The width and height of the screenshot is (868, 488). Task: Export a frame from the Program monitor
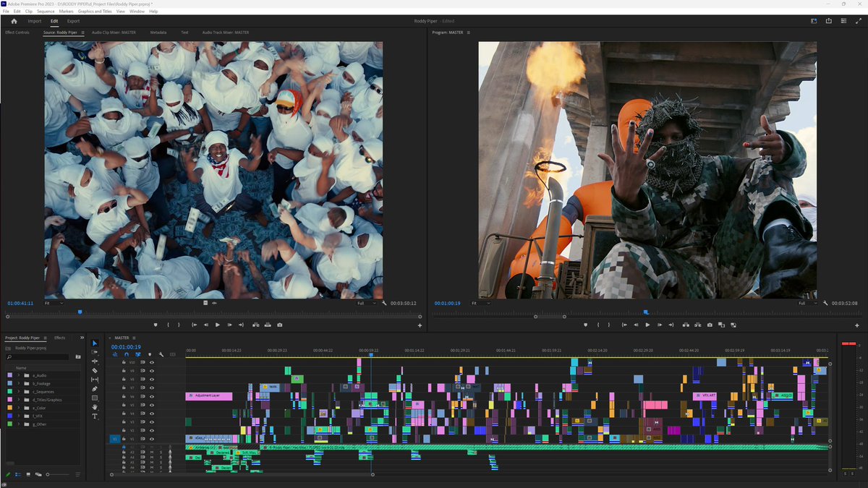(710, 325)
